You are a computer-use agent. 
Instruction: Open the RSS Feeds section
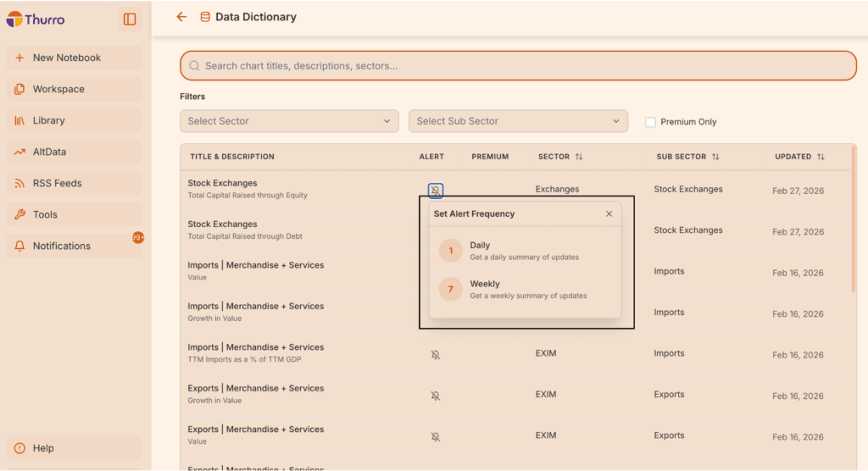75,183
